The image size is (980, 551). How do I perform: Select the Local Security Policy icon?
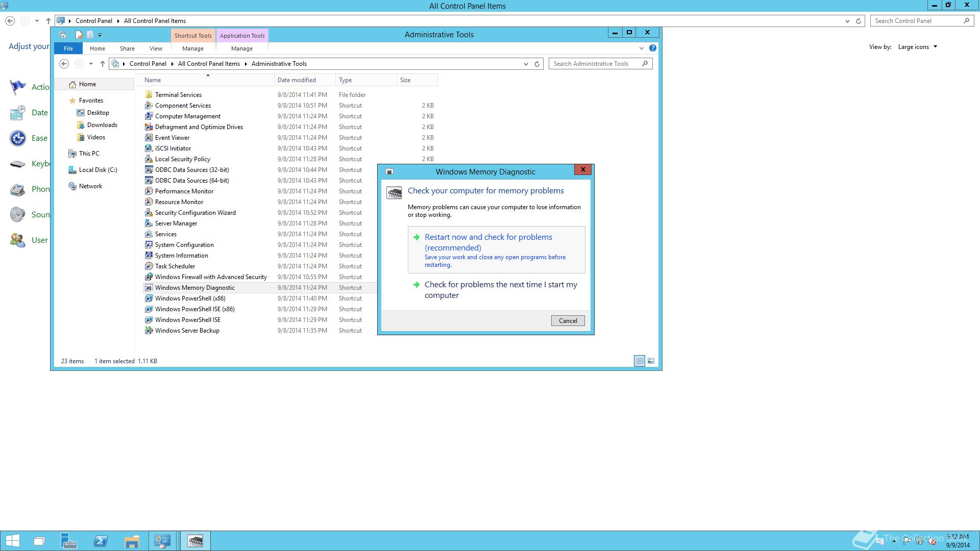click(x=149, y=159)
